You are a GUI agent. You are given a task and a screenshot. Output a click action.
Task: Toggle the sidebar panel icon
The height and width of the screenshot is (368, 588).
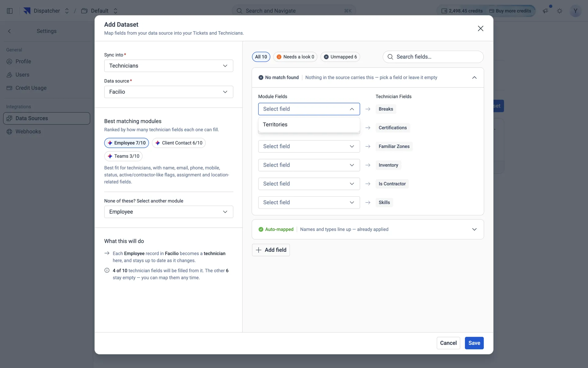[10, 11]
